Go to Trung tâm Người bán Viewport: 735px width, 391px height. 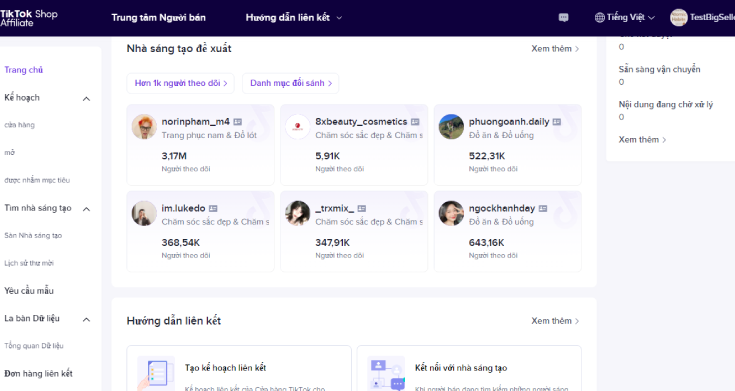click(x=158, y=18)
